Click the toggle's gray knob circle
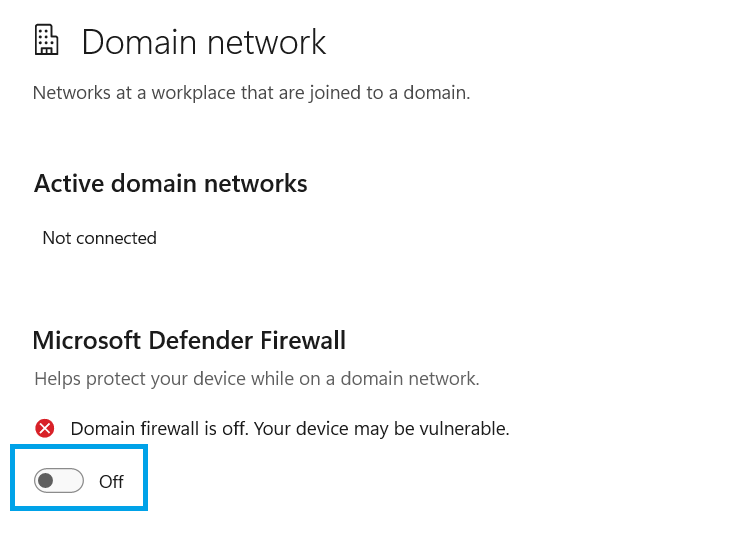Viewport: 750px width, 558px height. [46, 481]
